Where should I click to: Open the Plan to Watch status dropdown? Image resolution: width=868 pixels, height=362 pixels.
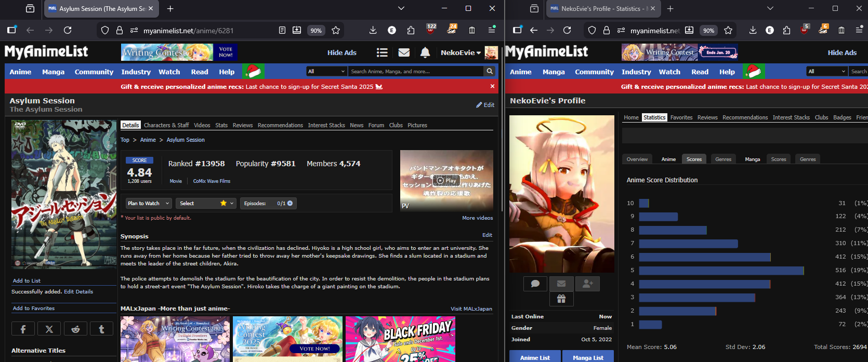pyautogui.click(x=149, y=203)
